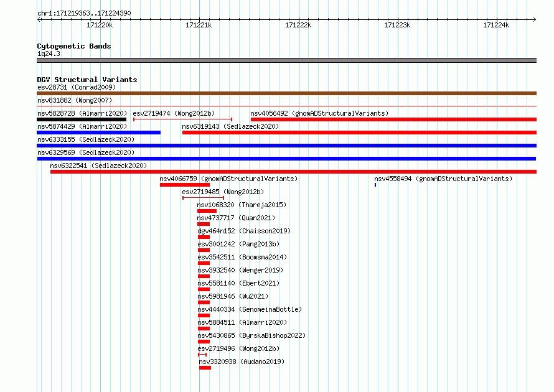Open nsv5430865 (ByrskaBishop2022) label
This screenshot has height=392, width=554.
[x=251, y=335]
